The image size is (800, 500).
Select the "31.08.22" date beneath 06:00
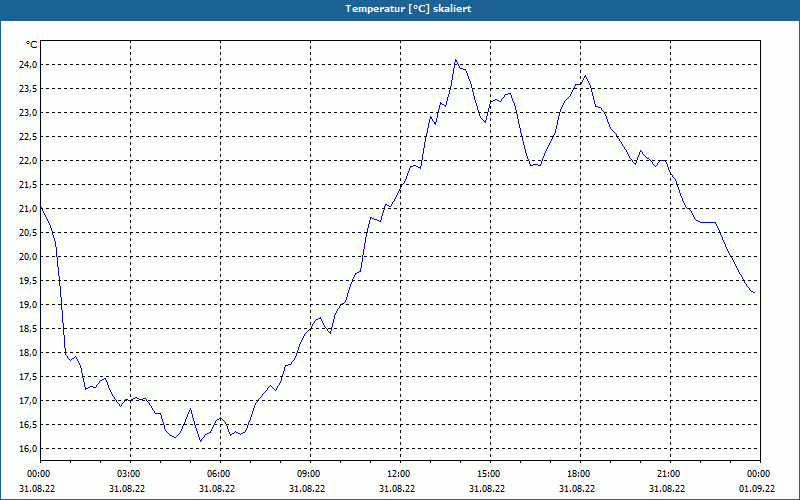click(217, 489)
